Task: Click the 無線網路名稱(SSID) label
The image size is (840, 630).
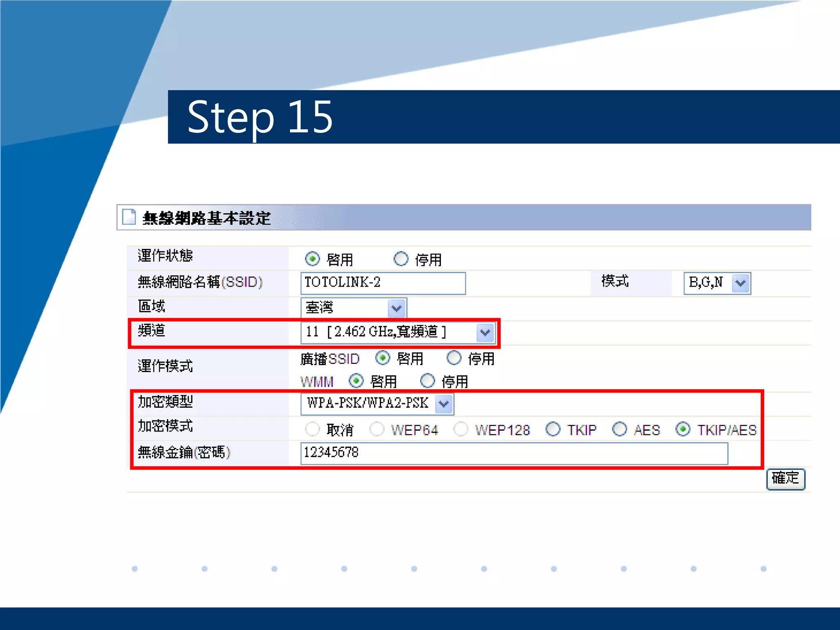Action: pyautogui.click(x=200, y=282)
